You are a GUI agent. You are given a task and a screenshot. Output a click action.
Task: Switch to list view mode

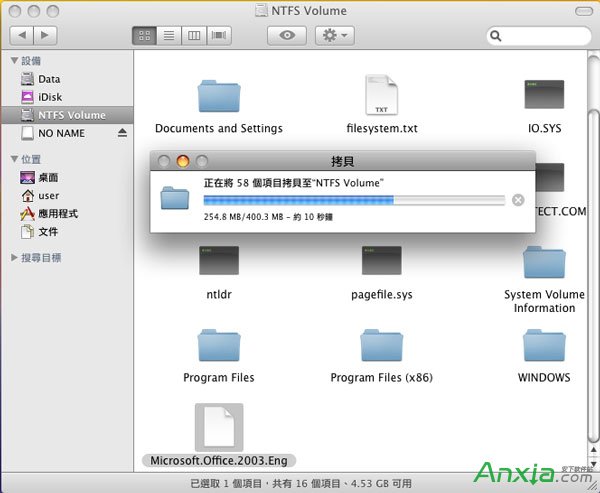coord(170,36)
